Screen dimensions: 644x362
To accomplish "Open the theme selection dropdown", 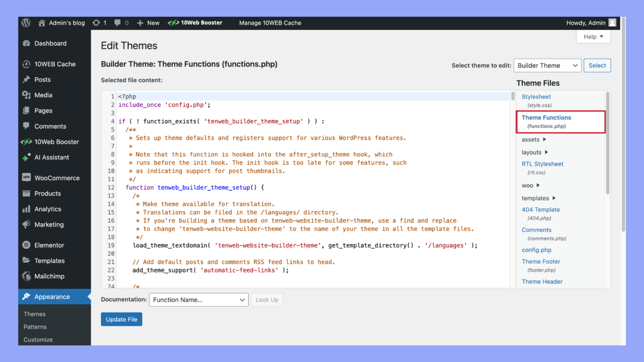I will click(x=547, y=65).
